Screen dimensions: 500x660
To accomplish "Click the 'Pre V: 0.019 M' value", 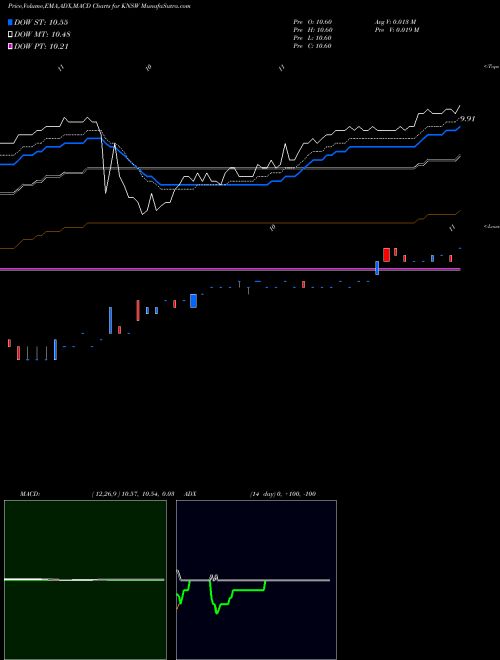I will 397,30.
